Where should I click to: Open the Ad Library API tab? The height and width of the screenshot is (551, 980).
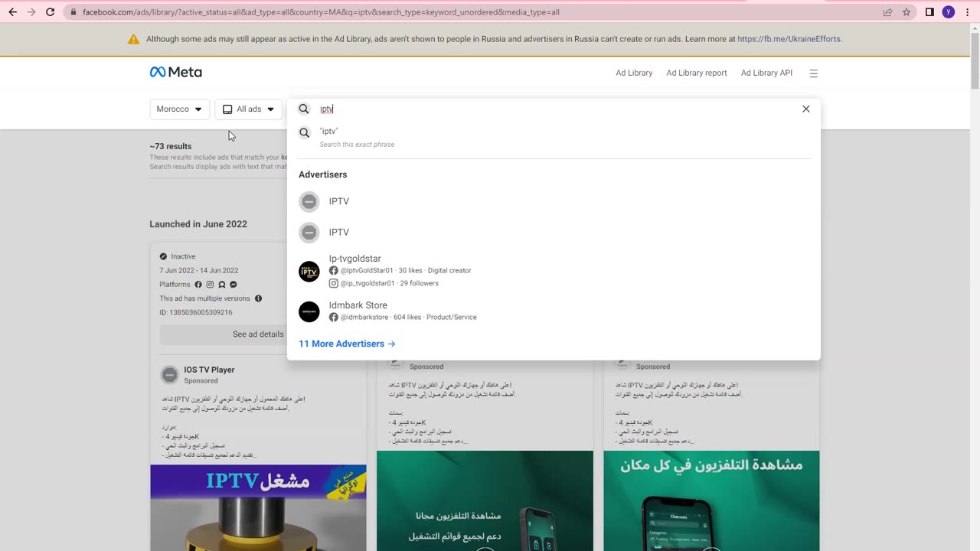pyautogui.click(x=766, y=73)
